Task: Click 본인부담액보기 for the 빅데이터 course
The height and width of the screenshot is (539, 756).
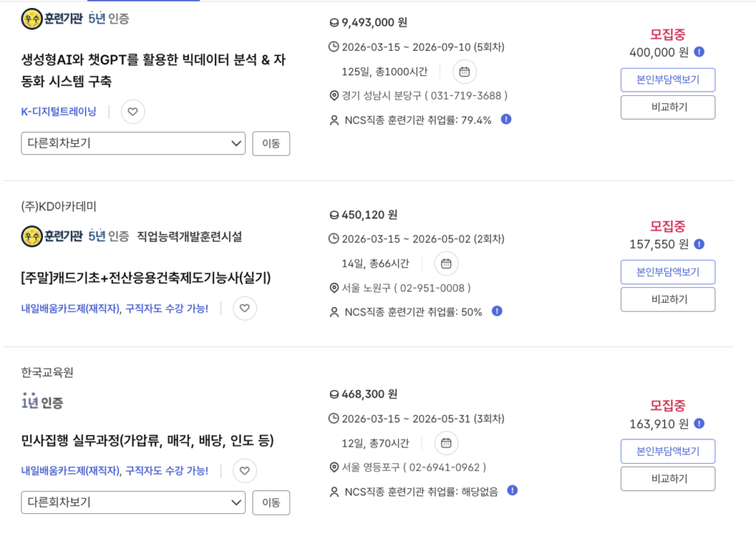Action: tap(667, 80)
